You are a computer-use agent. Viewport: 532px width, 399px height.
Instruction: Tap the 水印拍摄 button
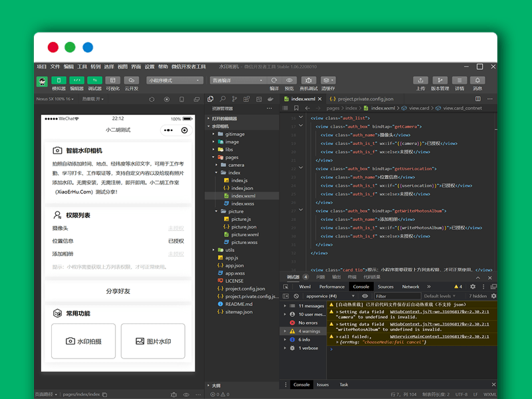click(84, 341)
